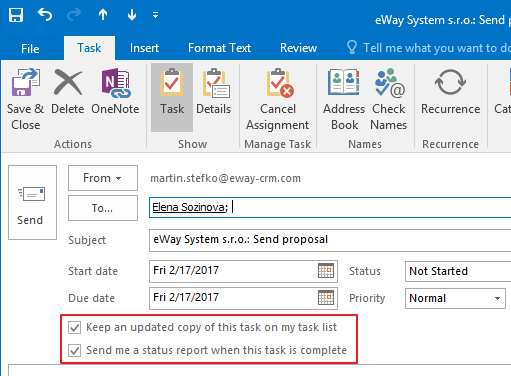Click the sender email address text

(225, 178)
